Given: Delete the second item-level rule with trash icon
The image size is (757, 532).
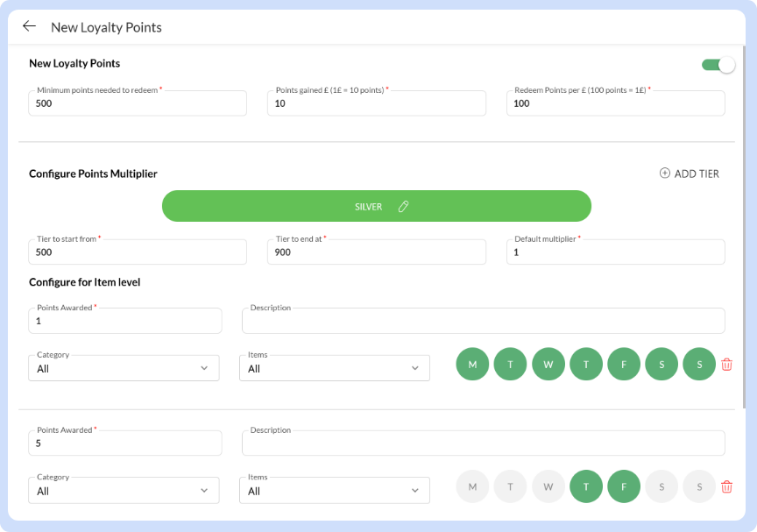Looking at the screenshot, I should pos(726,487).
